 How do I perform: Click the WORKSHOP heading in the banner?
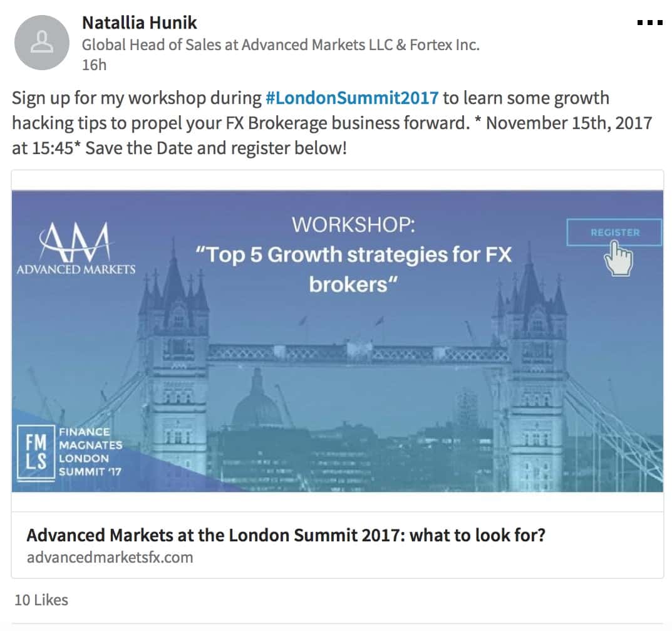353,224
